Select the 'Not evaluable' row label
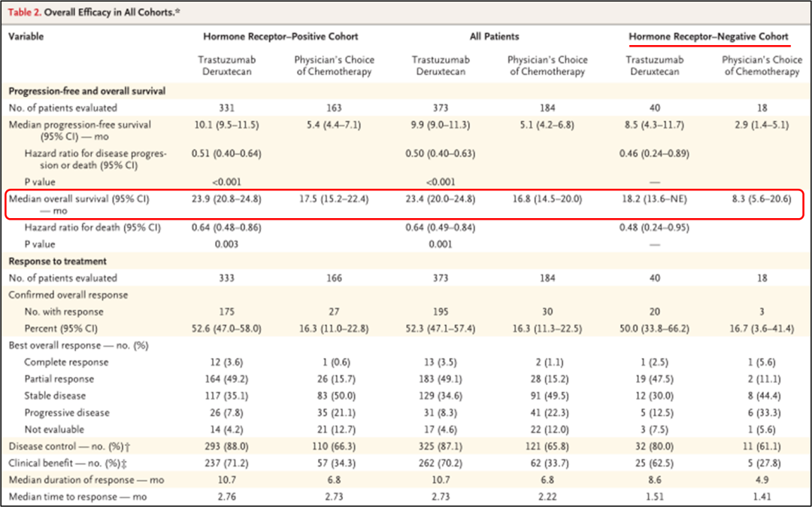The image size is (812, 507). [x=54, y=430]
